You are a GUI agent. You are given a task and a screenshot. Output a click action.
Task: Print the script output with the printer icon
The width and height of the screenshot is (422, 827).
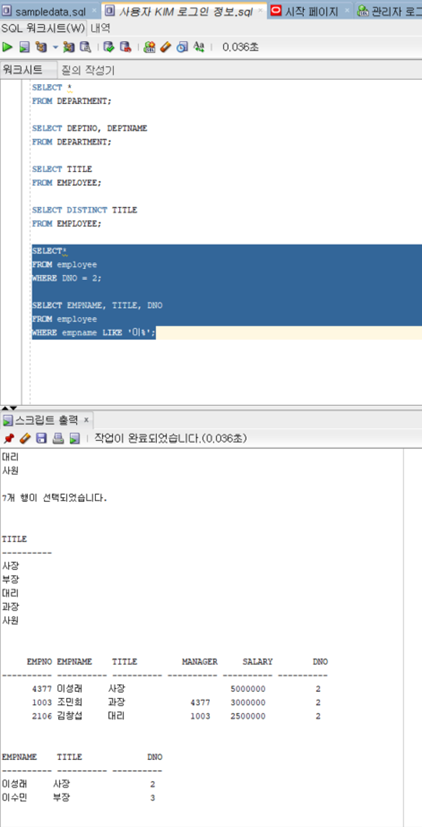pos(58,438)
